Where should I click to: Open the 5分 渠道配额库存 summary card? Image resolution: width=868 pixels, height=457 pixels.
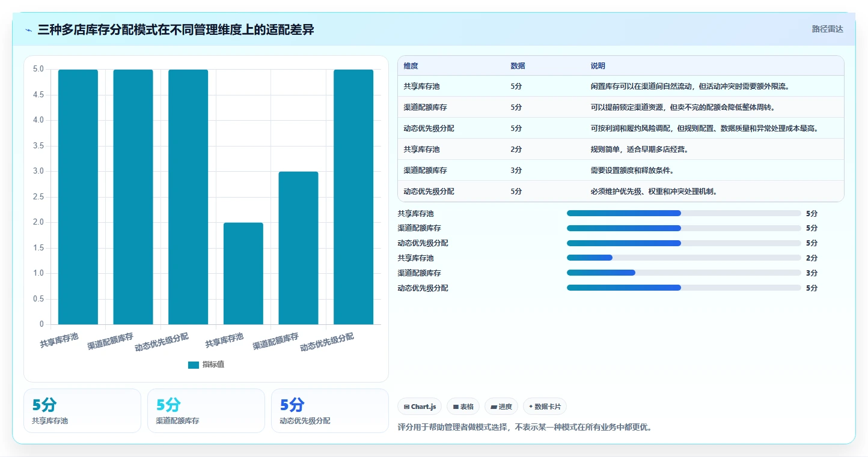(x=206, y=411)
